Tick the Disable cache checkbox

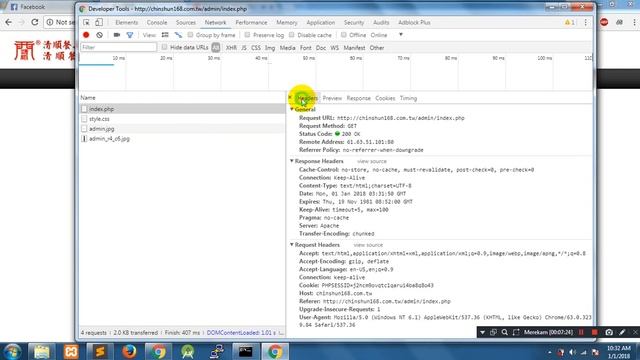click(x=292, y=35)
